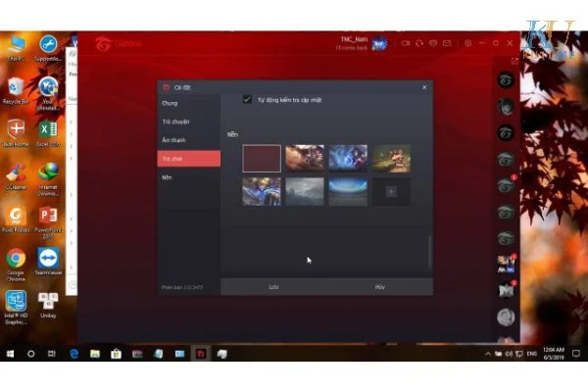
Task: Select the Foxit Reader desktop icon
Action: [x=16, y=220]
